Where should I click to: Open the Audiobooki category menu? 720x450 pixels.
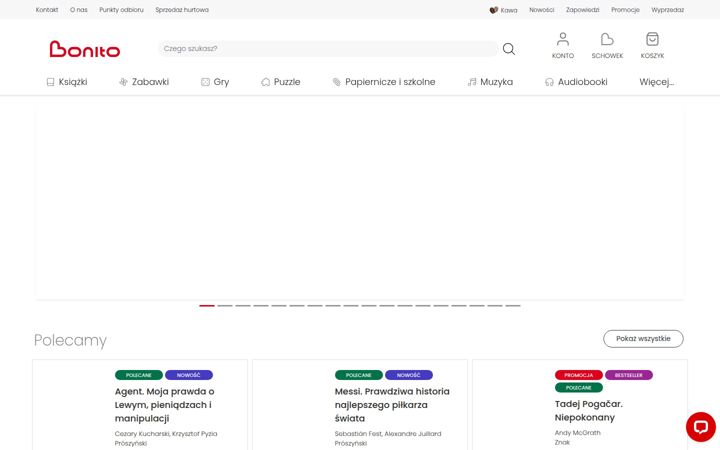583,82
